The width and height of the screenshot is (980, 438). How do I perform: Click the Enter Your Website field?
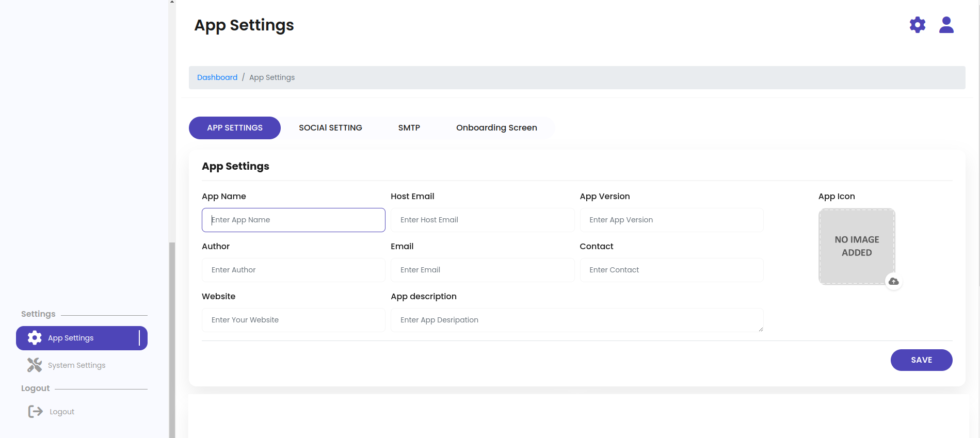coord(293,320)
